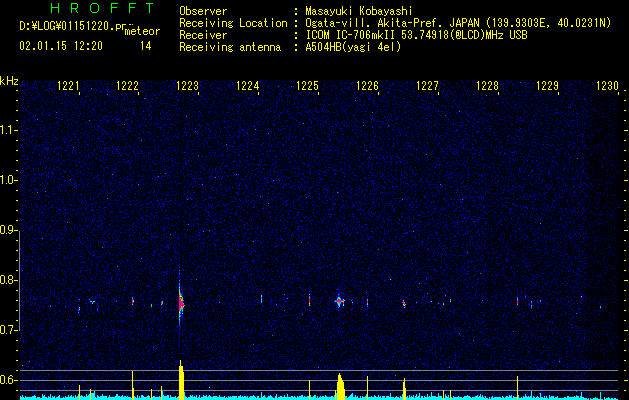Click the 0.7 kHz frequency tick label
This screenshot has width=629, height=400.
(9, 330)
